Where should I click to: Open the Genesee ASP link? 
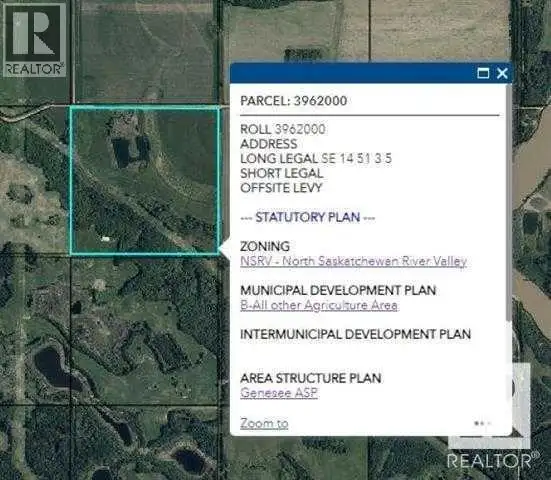click(x=279, y=393)
